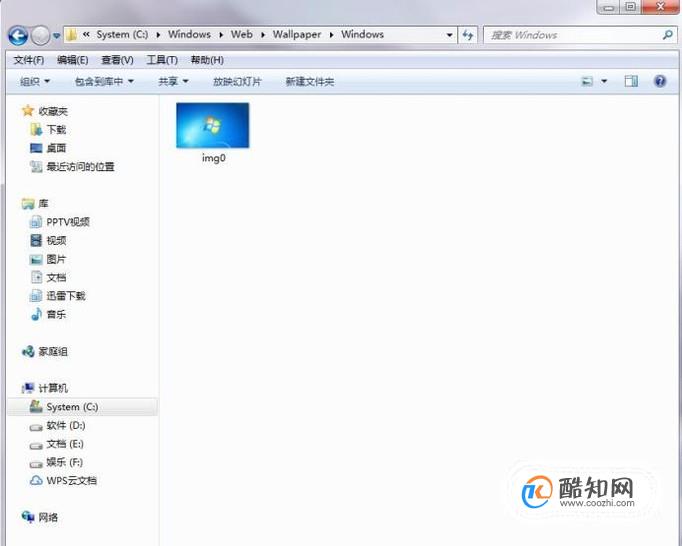Toggle the preview pane icon
This screenshot has height=546, width=682.
coord(631,81)
